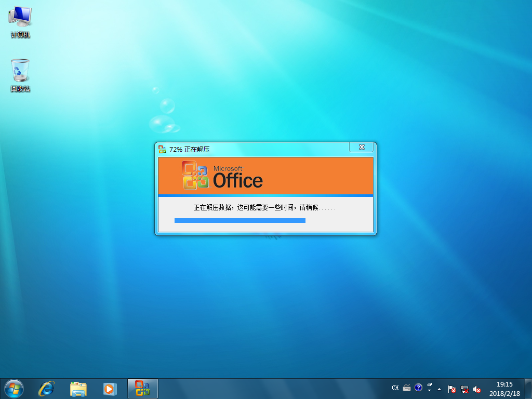The image size is (532, 399).
Task: Open the Windows Start menu
Action: (14, 389)
